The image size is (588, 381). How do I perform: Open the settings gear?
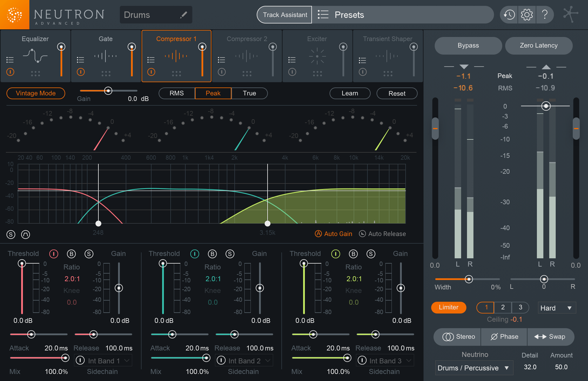pyautogui.click(x=527, y=14)
